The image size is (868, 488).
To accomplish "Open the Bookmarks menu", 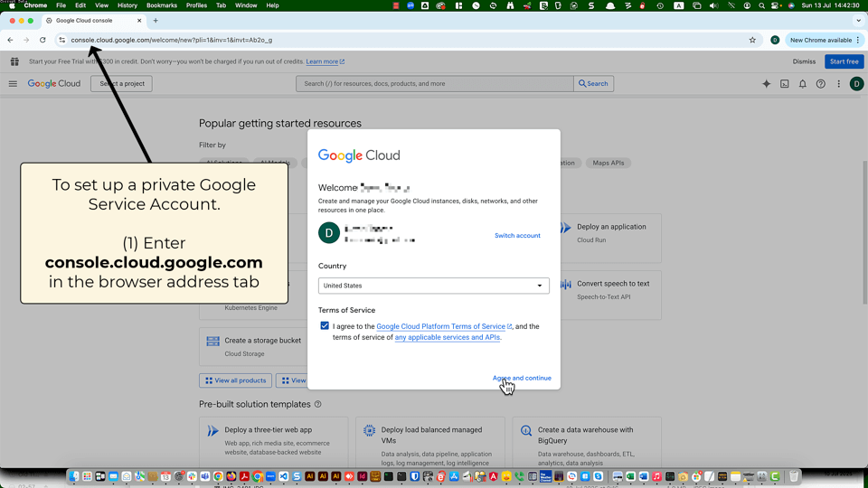I will (x=162, y=5).
